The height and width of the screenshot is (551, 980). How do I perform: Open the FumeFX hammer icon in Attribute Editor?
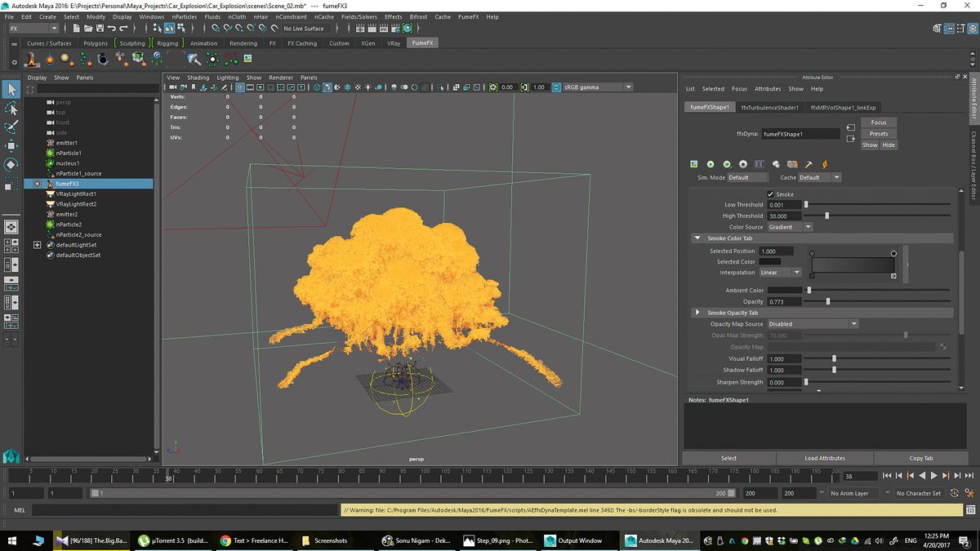click(x=808, y=164)
